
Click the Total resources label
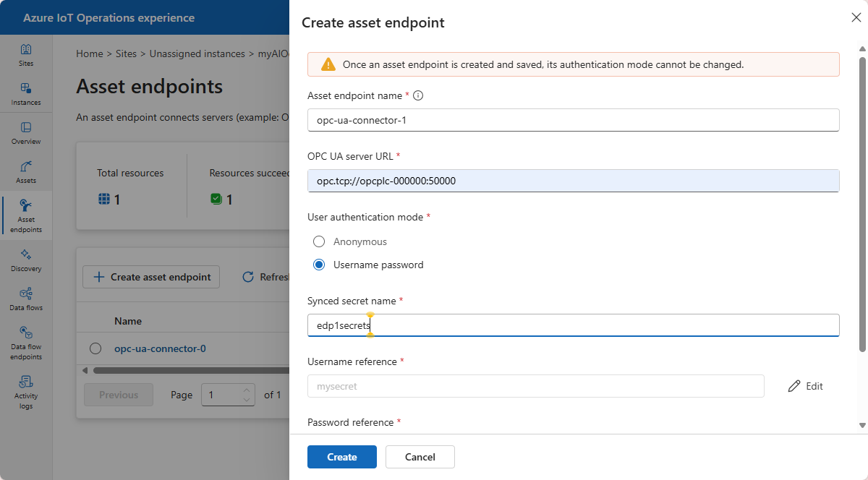coord(130,173)
